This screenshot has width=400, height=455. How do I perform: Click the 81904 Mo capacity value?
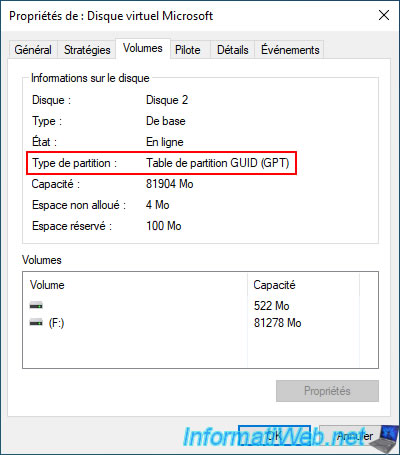170,184
